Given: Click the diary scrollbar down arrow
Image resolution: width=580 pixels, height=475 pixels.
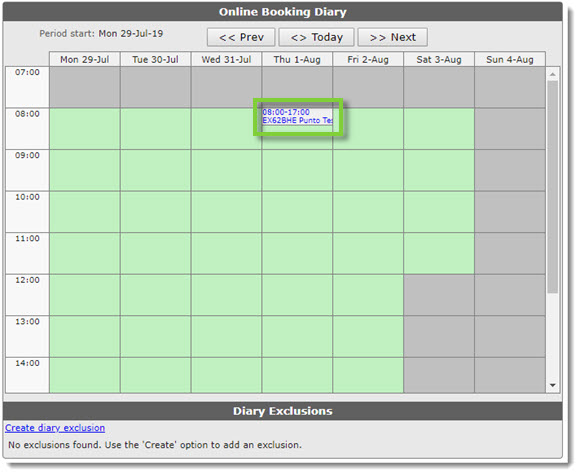Looking at the screenshot, I should pyautogui.click(x=553, y=385).
